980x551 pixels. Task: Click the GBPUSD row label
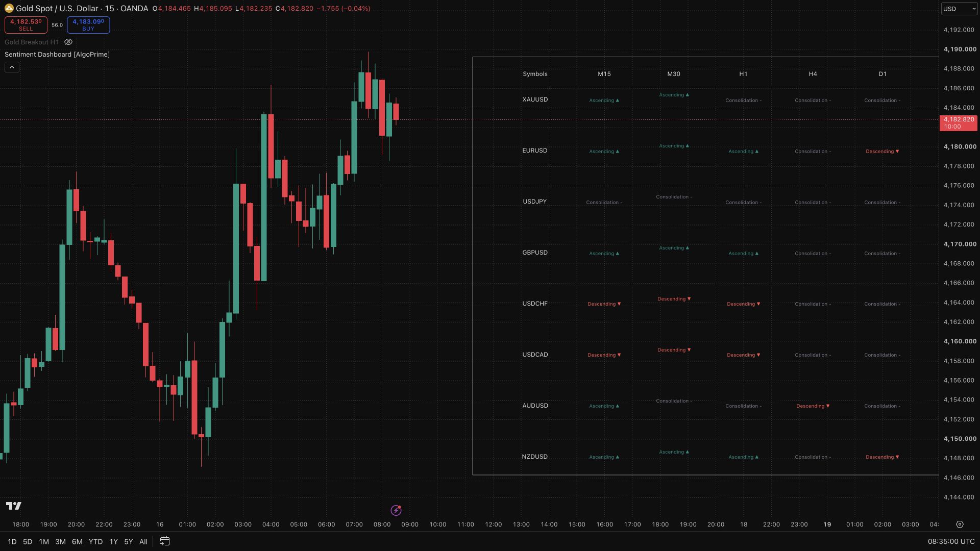[535, 253]
